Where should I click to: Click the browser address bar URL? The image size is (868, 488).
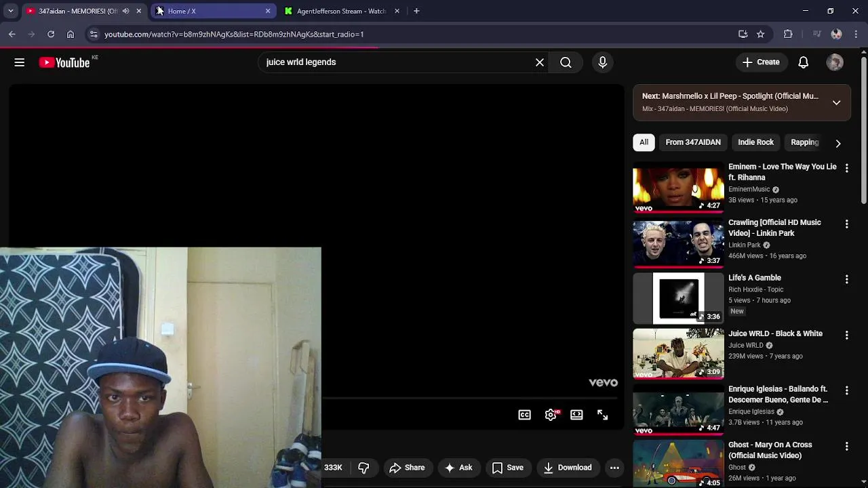tap(234, 34)
